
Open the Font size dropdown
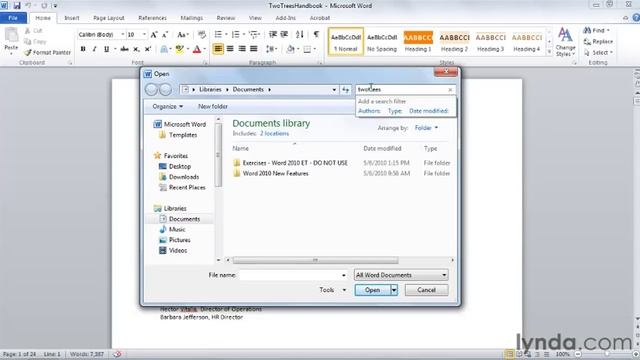click(144, 35)
